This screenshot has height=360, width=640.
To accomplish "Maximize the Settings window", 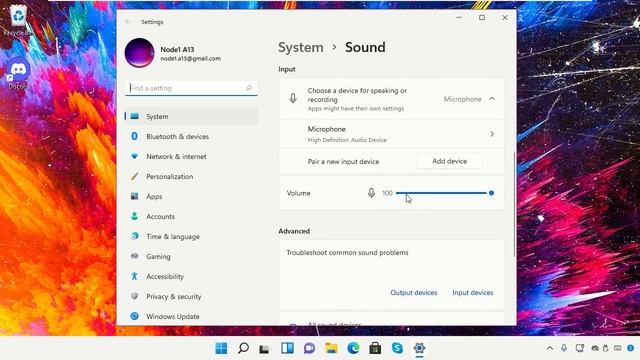I will point(482,18).
